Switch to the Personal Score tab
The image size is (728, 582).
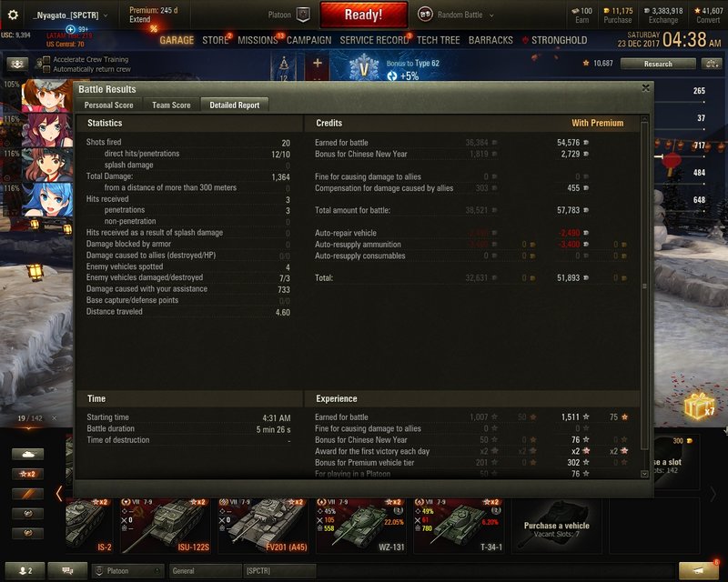[x=109, y=105]
